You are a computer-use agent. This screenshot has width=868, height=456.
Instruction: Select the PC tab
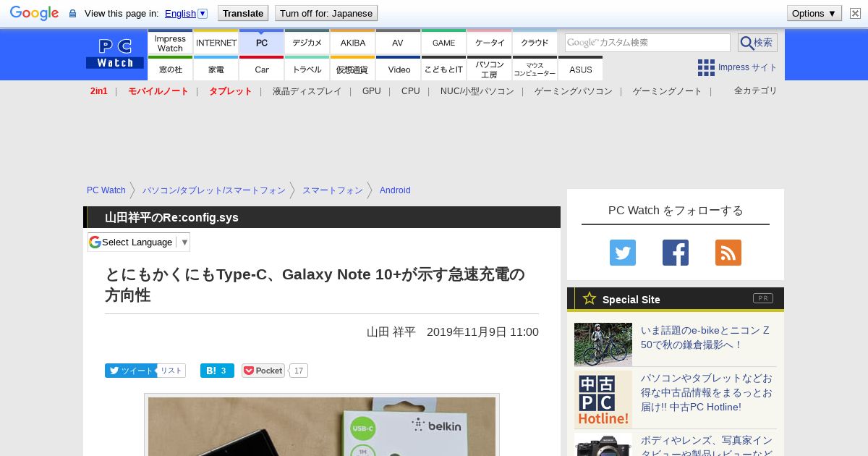coord(262,43)
